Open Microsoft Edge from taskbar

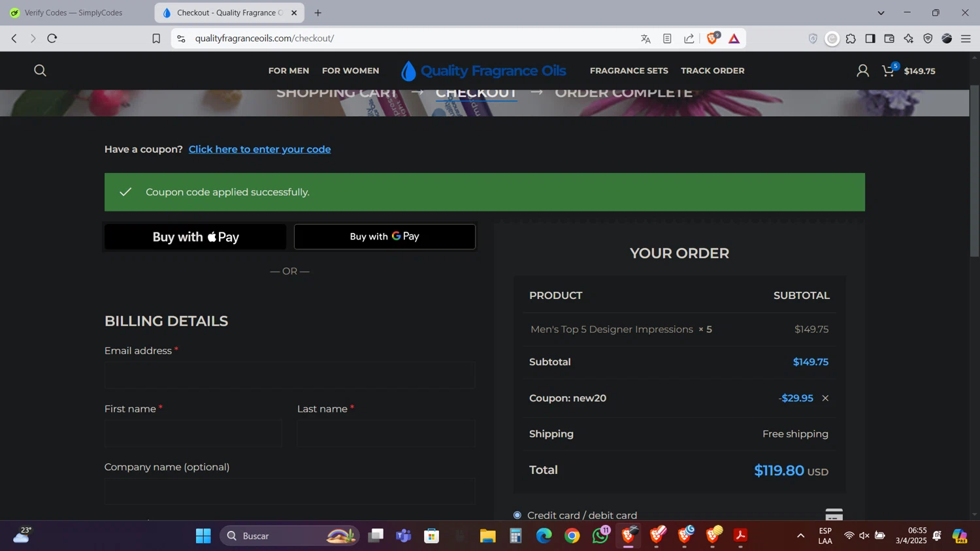pos(544,536)
